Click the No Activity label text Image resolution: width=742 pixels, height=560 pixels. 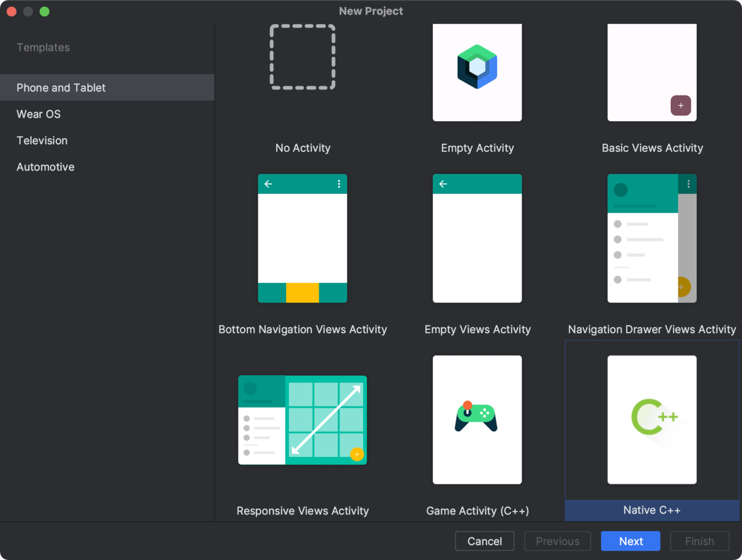(x=303, y=148)
